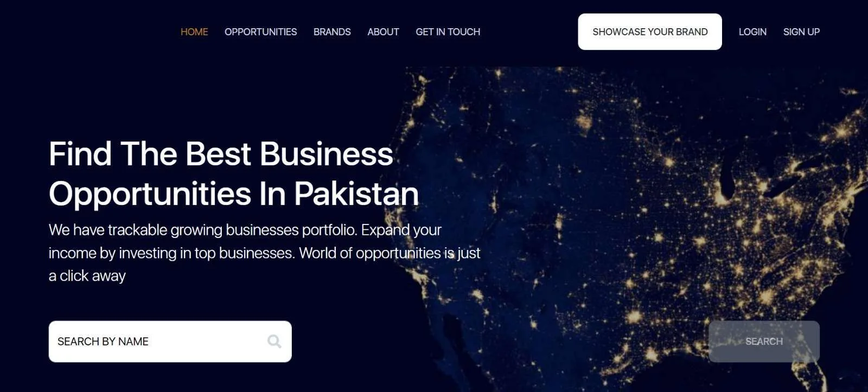This screenshot has width=868, height=392.
Task: Navigate to BRANDS
Action: (x=332, y=32)
